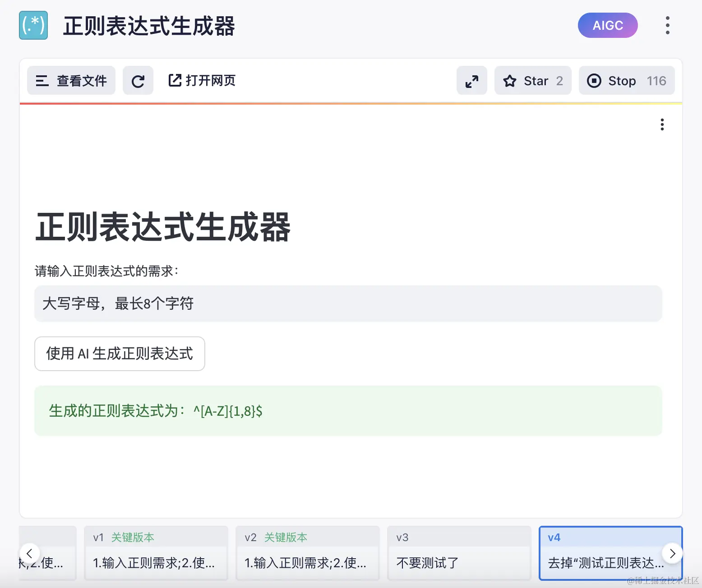The height and width of the screenshot is (588, 702).
Task: Go to previous versions with left arrow
Action: (30, 553)
